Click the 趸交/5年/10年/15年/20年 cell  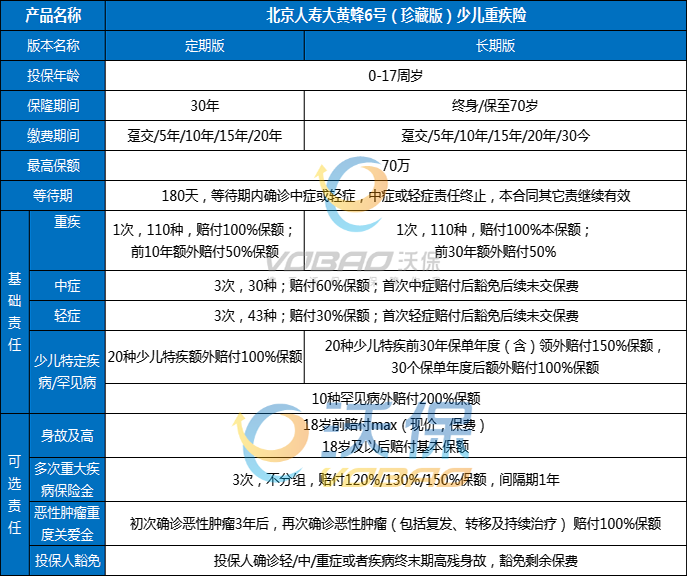pos(205,136)
